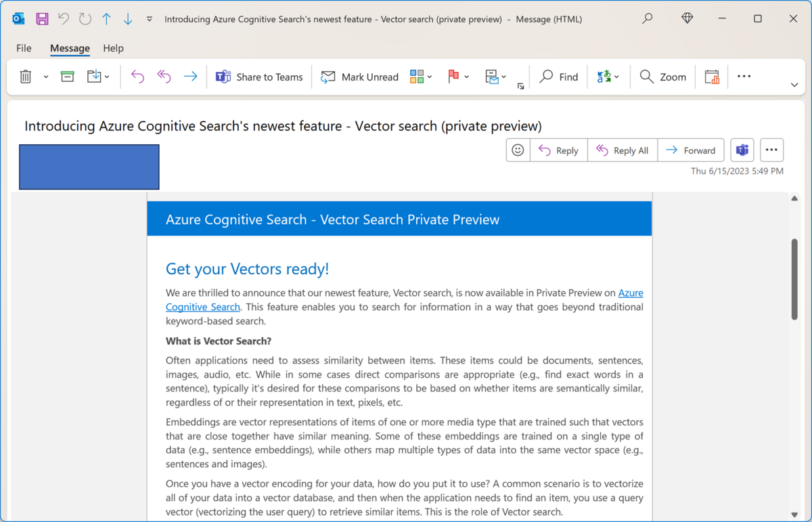Click the scrollbar down arrow
812x522 pixels.
(x=794, y=515)
